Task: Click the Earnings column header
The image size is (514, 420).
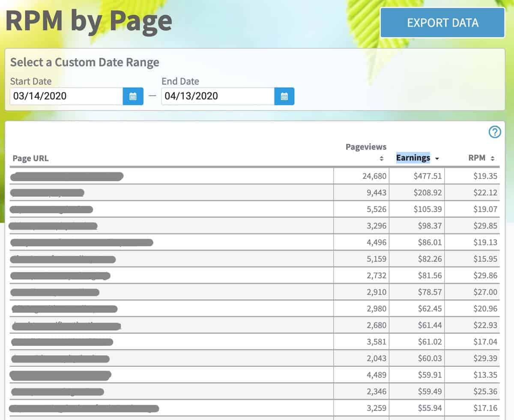Action: coord(413,158)
